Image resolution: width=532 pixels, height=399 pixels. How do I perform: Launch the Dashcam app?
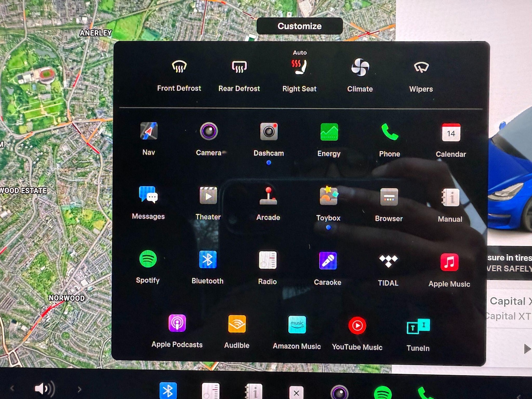(x=269, y=132)
